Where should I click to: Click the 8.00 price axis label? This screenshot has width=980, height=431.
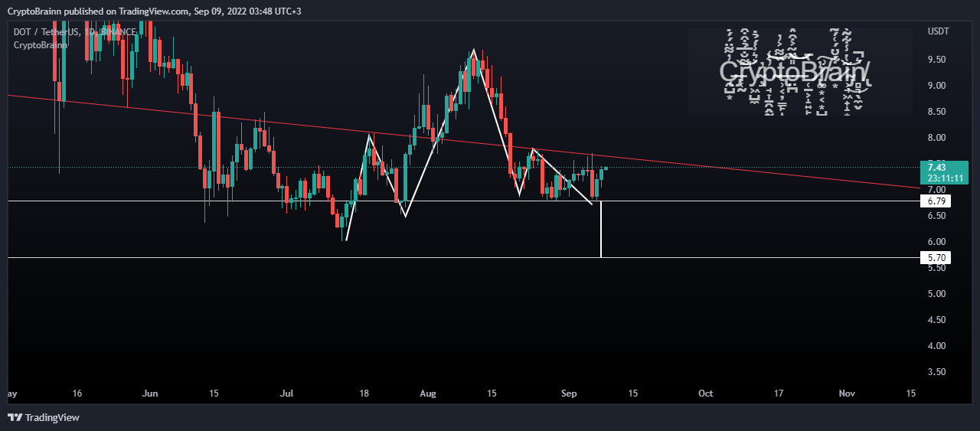pos(936,138)
